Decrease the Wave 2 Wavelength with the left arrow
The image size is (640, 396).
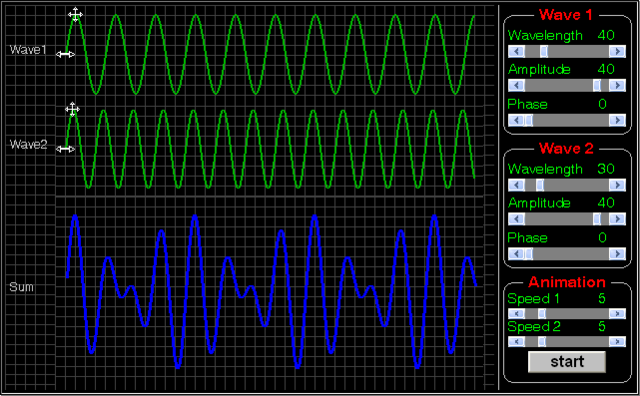[516, 185]
